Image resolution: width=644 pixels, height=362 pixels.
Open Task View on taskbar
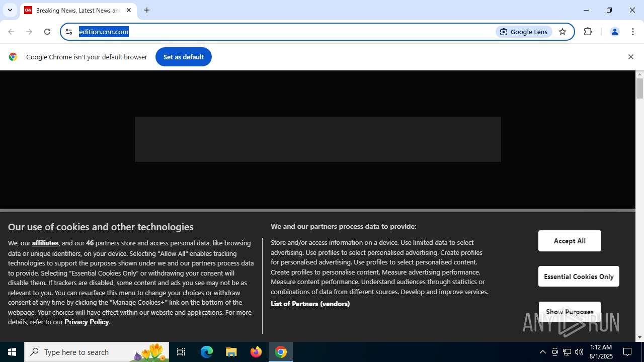coord(181,352)
